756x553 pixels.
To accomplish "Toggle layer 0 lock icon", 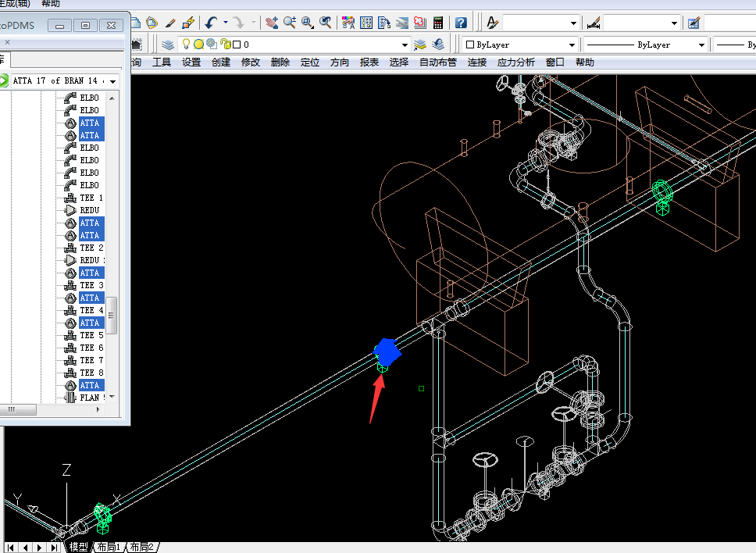I will coord(225,45).
